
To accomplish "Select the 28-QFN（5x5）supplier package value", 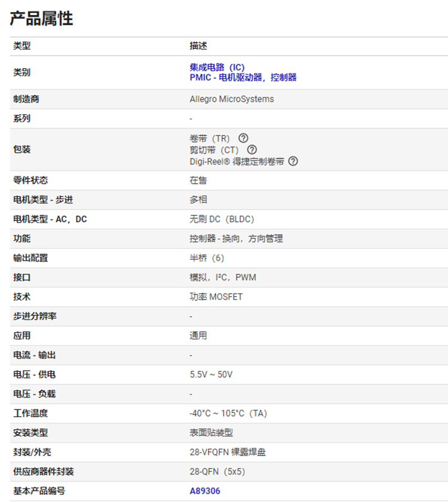I will pos(217,472).
